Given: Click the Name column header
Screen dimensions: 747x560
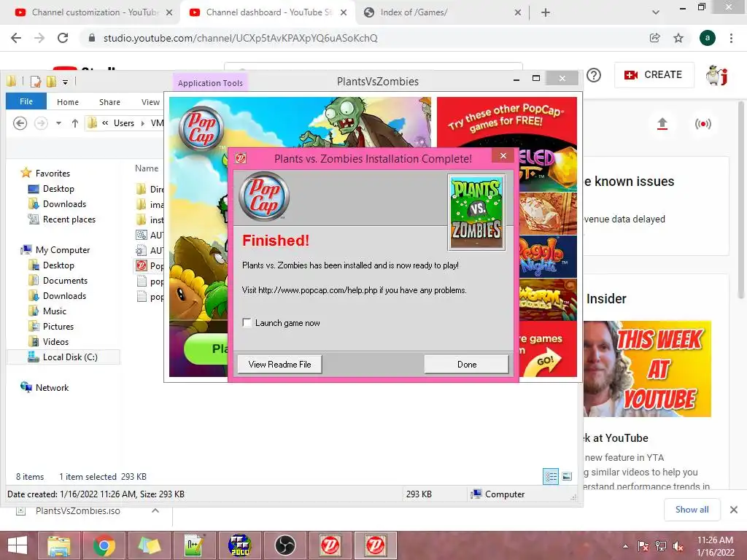Looking at the screenshot, I should coord(147,168).
